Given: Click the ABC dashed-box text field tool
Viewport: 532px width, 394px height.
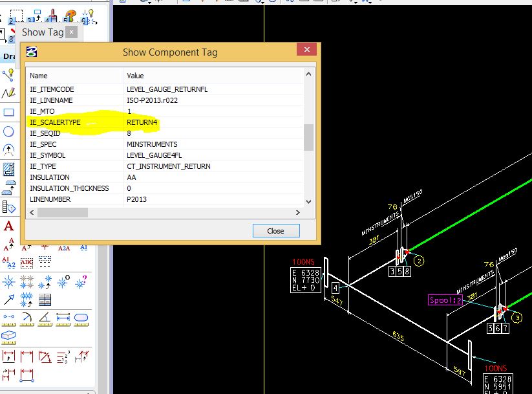Looking at the screenshot, I should coord(27,262).
